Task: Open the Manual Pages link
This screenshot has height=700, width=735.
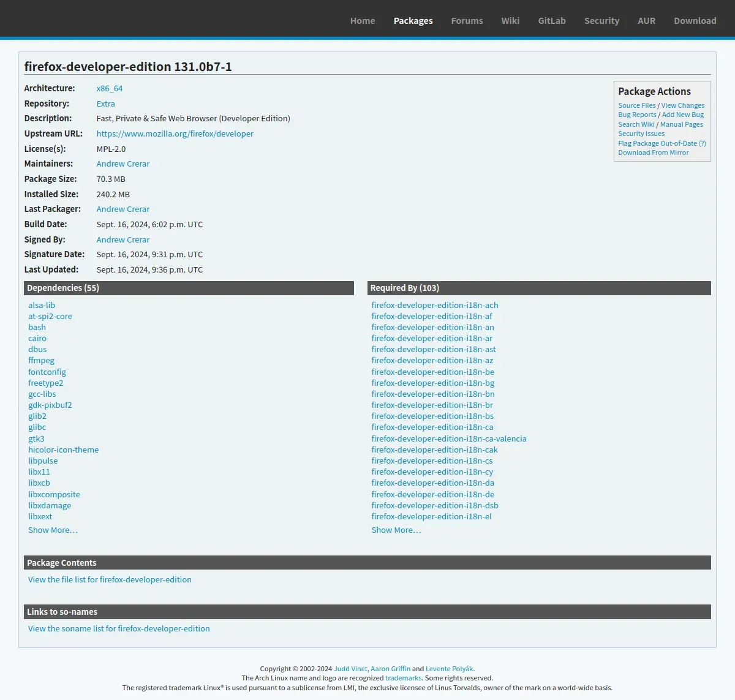Action: 682,124
